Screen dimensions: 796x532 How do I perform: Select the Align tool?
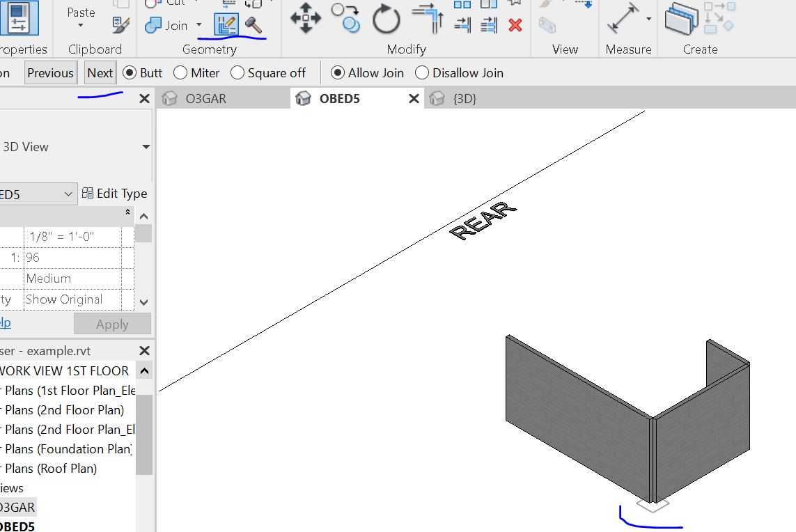(428, 19)
